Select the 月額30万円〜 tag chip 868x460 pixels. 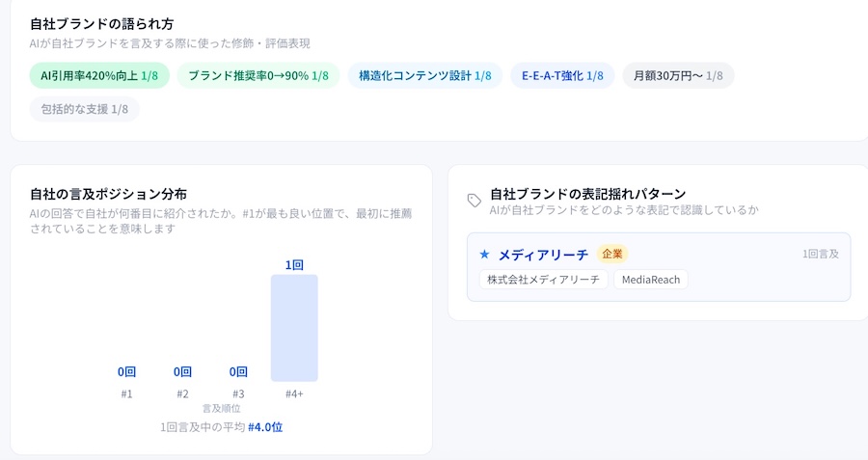click(x=678, y=76)
